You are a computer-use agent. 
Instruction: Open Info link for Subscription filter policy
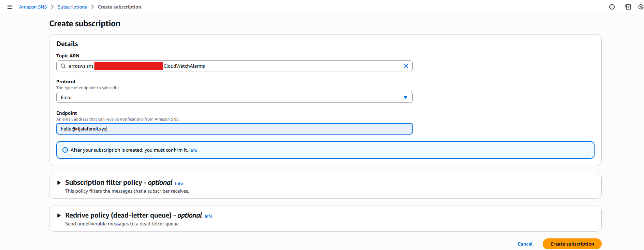pyautogui.click(x=179, y=183)
